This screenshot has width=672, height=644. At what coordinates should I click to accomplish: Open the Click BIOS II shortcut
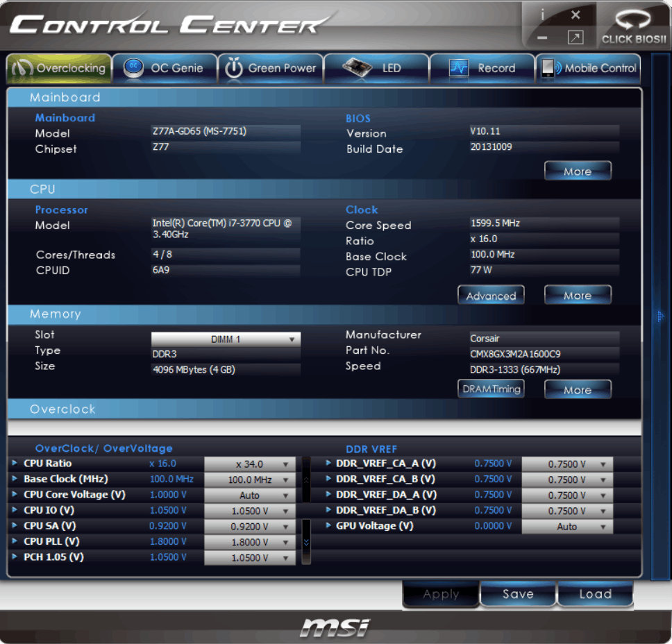tap(633, 26)
